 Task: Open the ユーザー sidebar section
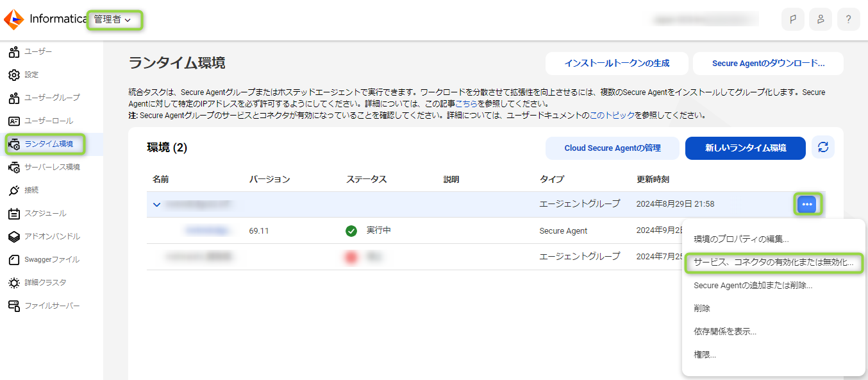32,51
